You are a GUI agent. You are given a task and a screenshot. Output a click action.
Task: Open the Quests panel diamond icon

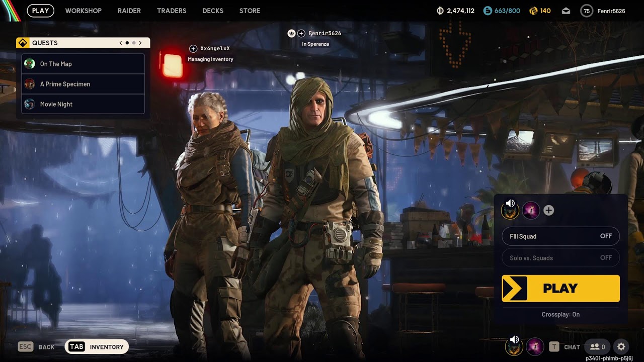pos(22,43)
